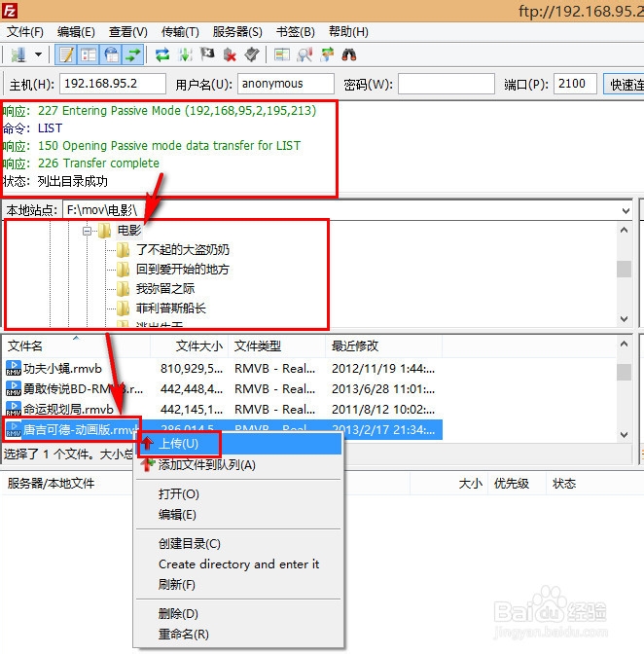Choose 打开(O) from context menu
644x654 pixels.
239,494
